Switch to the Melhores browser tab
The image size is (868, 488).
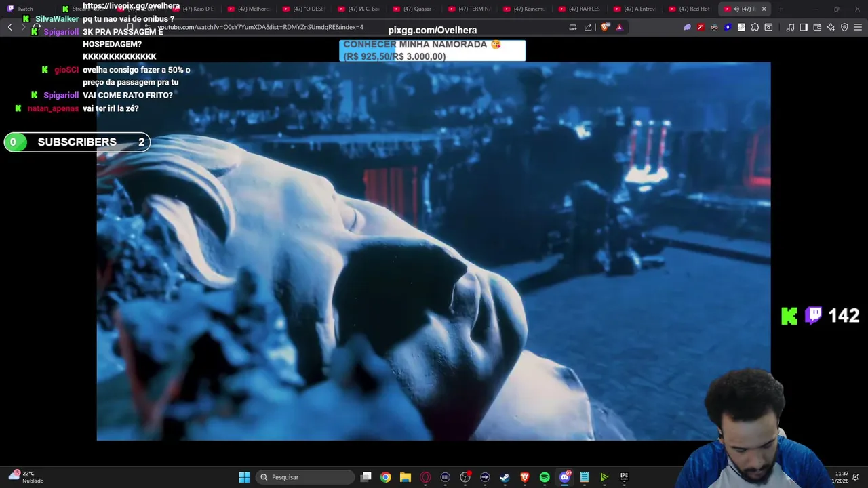coord(250,9)
